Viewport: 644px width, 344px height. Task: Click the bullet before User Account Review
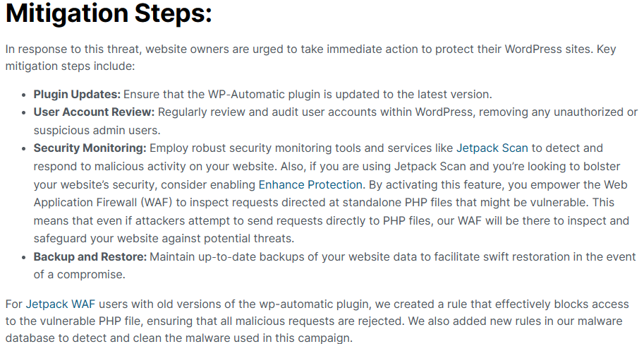point(23,113)
